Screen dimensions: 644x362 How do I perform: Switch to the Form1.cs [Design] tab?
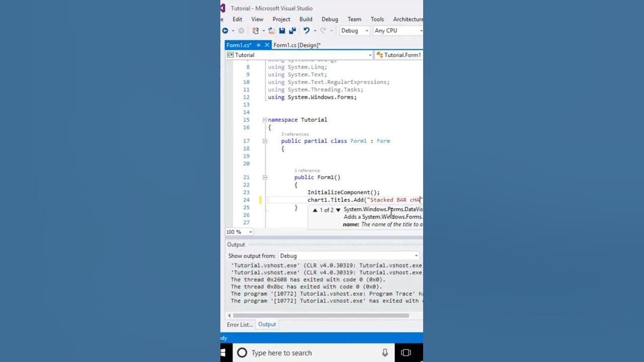click(x=297, y=45)
